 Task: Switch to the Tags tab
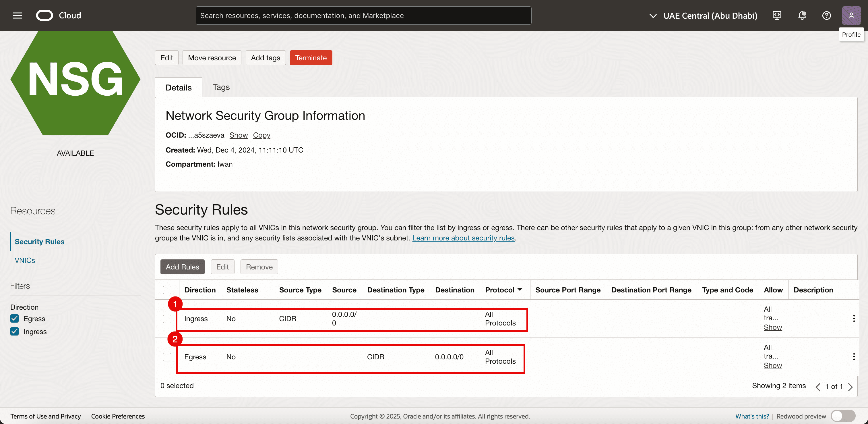tap(221, 87)
